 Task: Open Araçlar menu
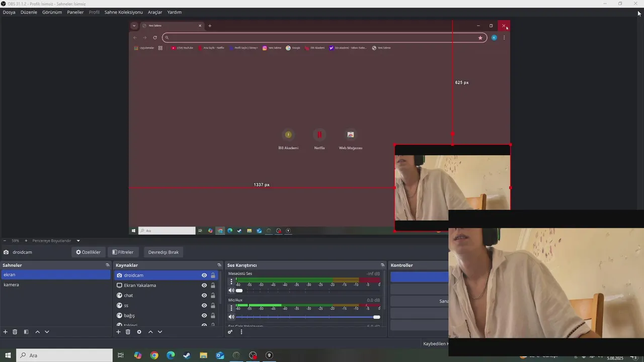155,12
